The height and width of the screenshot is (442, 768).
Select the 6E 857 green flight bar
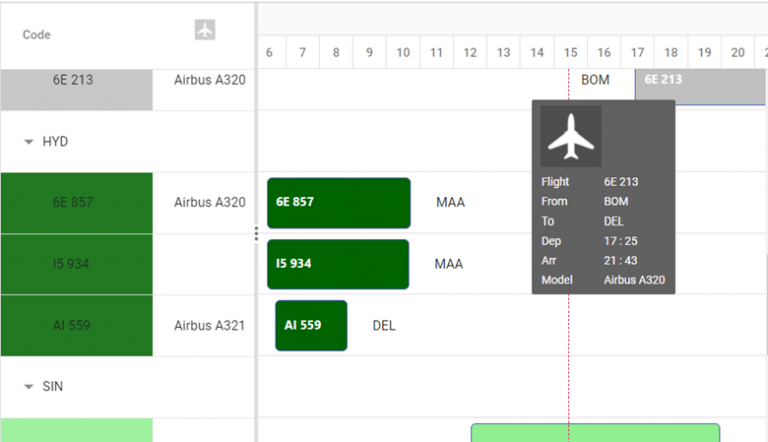pos(339,202)
